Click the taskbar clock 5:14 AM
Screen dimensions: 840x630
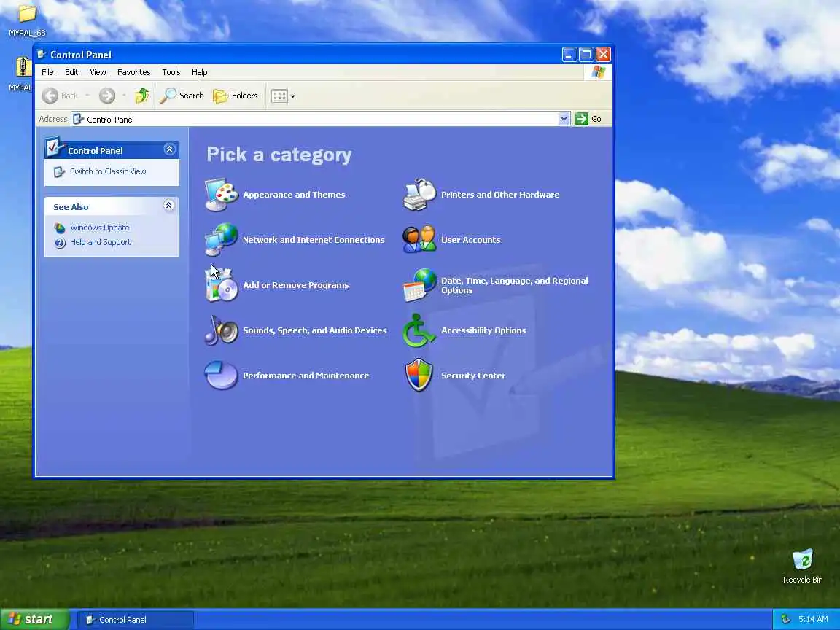tap(813, 619)
